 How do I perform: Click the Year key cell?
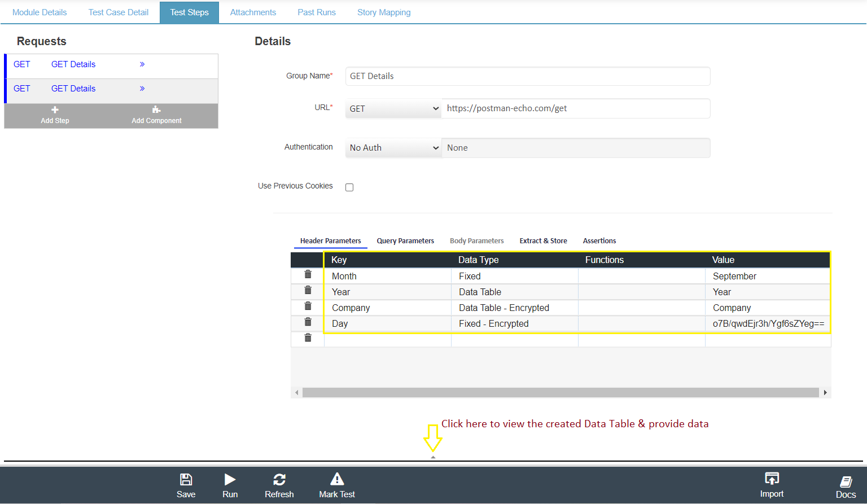pos(388,292)
